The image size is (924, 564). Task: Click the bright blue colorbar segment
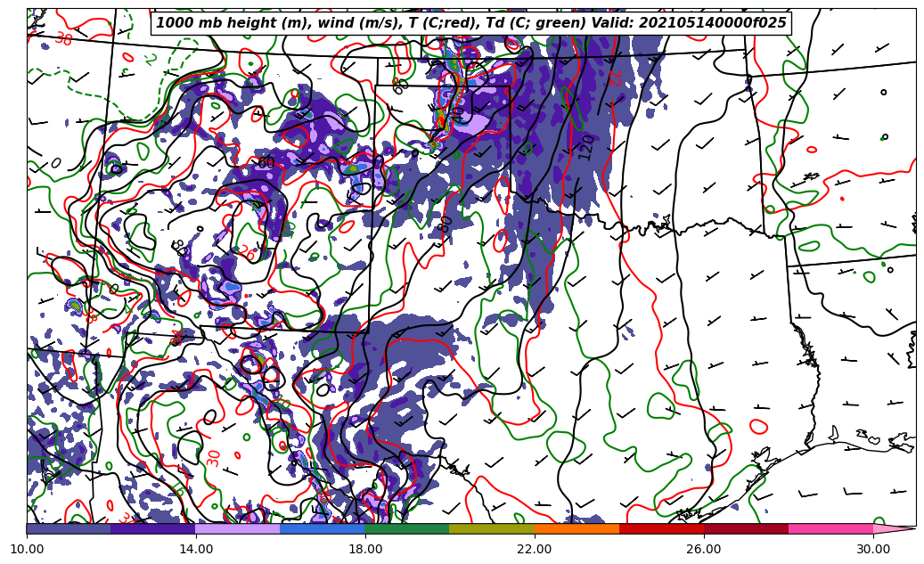323,528
